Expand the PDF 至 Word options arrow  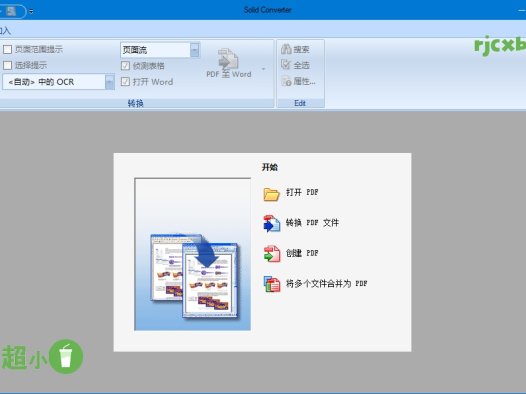tap(263, 69)
